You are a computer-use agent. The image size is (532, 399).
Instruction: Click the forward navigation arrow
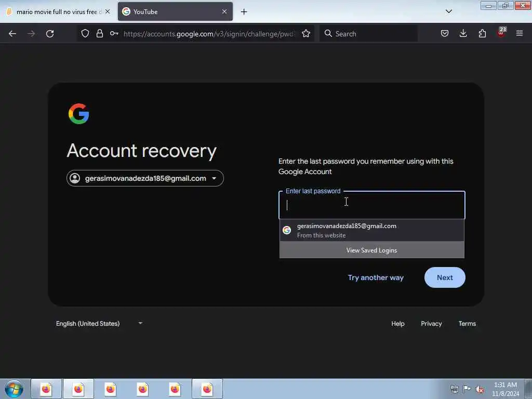pyautogui.click(x=31, y=34)
